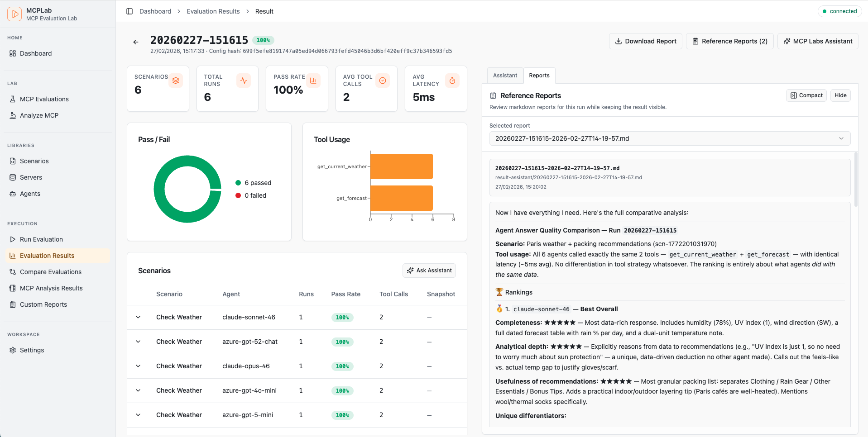Toggle Compact view for reference reports
The image size is (868, 437).
point(806,95)
